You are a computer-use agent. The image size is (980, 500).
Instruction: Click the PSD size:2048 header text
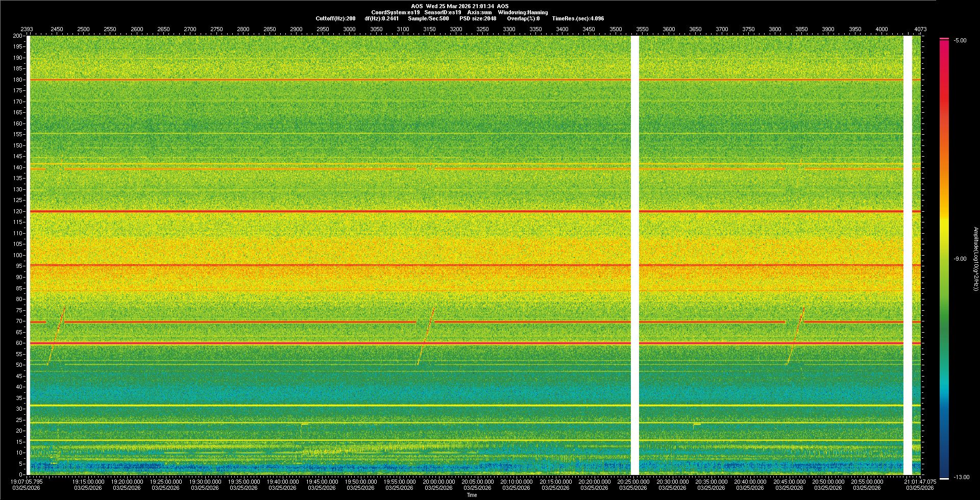pos(478,18)
